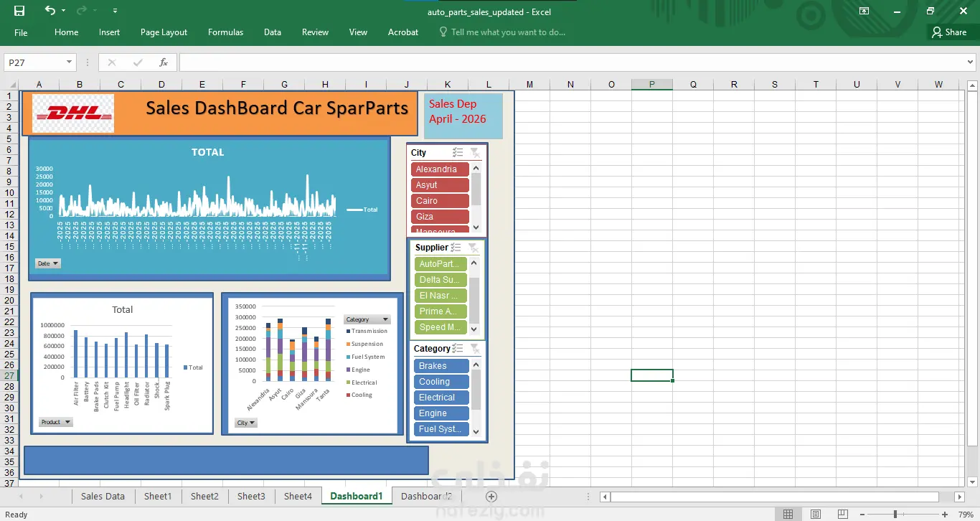Switch to the Review tab
This screenshot has width=980, height=521.
315,32
